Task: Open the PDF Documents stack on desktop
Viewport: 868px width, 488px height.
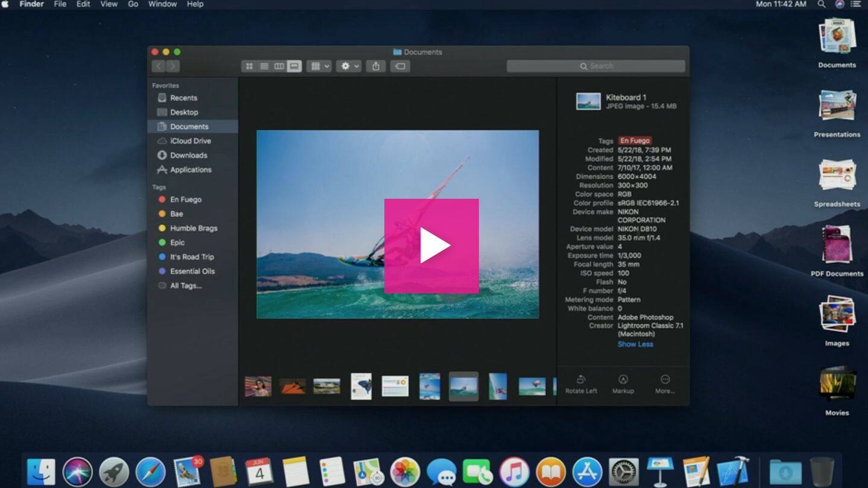Action: 837,252
